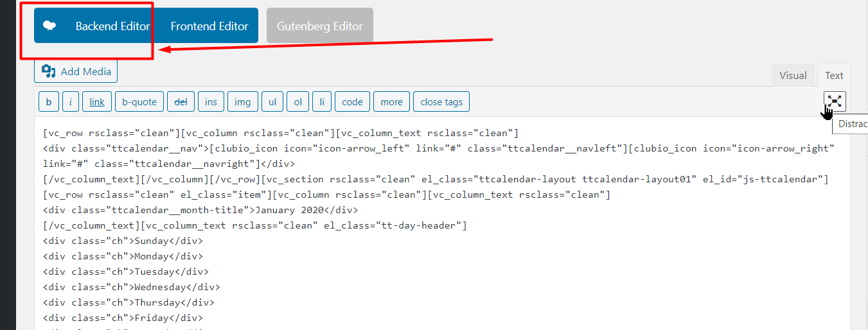Switch to Gutenberg Editor

point(319,26)
